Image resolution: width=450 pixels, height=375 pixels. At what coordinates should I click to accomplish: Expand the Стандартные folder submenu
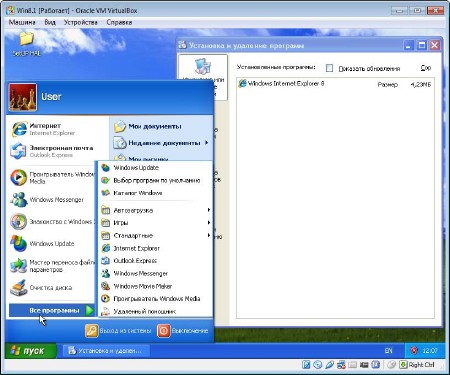click(156, 236)
